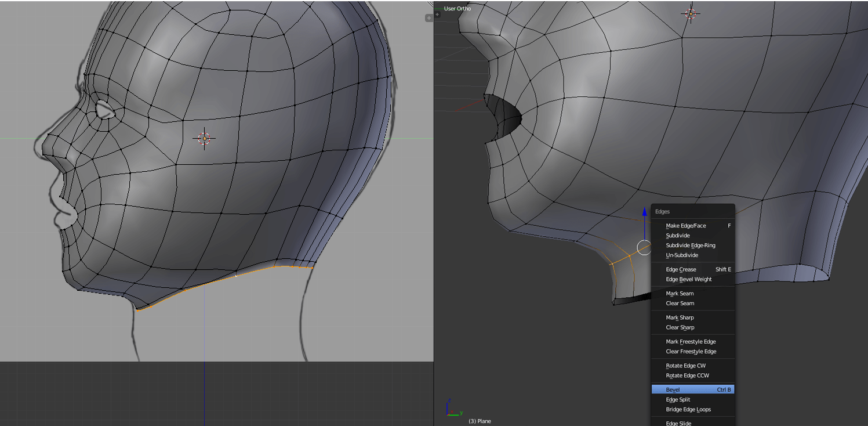Expand the properties panel plus icon in the left viewport
This screenshot has width=868, height=426.
(429, 18)
